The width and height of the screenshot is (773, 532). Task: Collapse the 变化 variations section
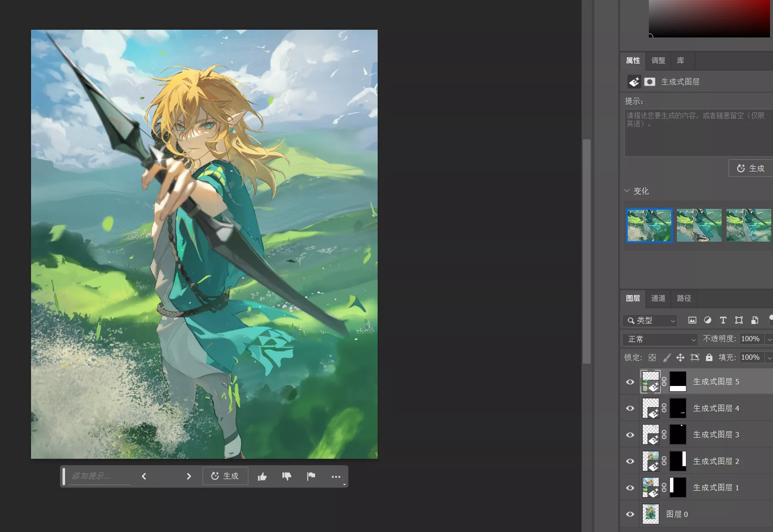[x=627, y=191]
